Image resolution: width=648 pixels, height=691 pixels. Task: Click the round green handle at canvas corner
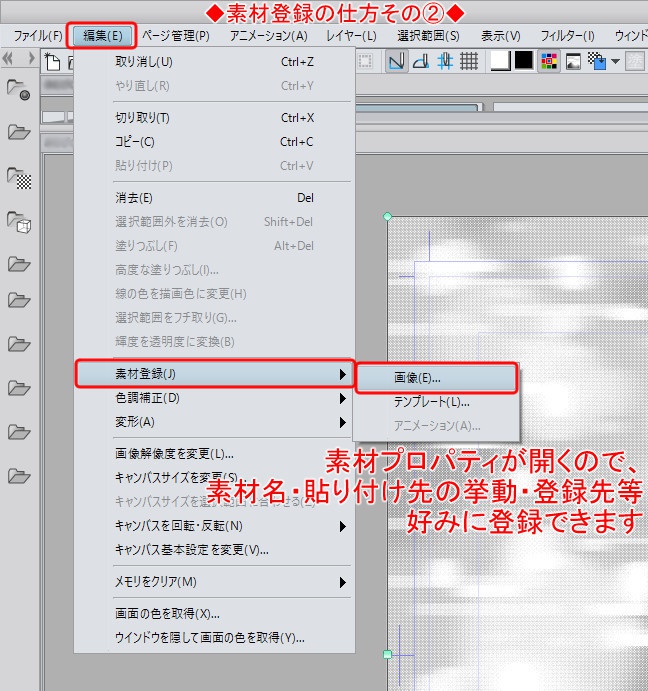387,216
